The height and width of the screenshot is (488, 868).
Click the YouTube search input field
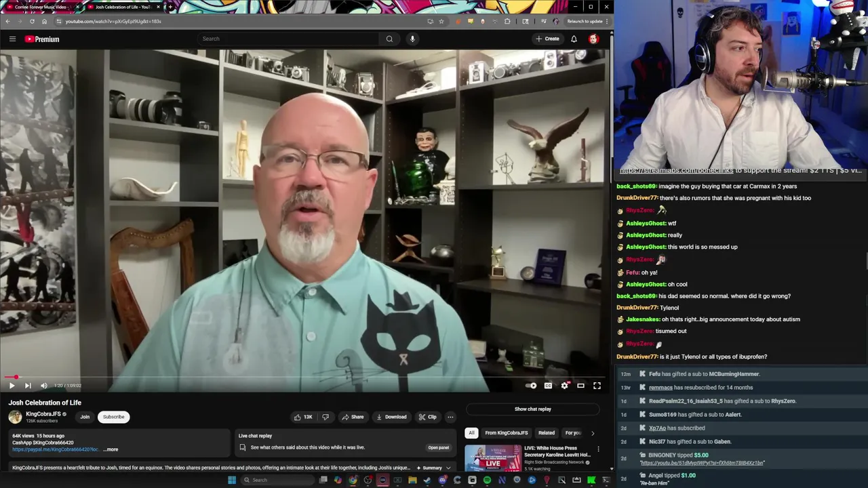(x=288, y=39)
